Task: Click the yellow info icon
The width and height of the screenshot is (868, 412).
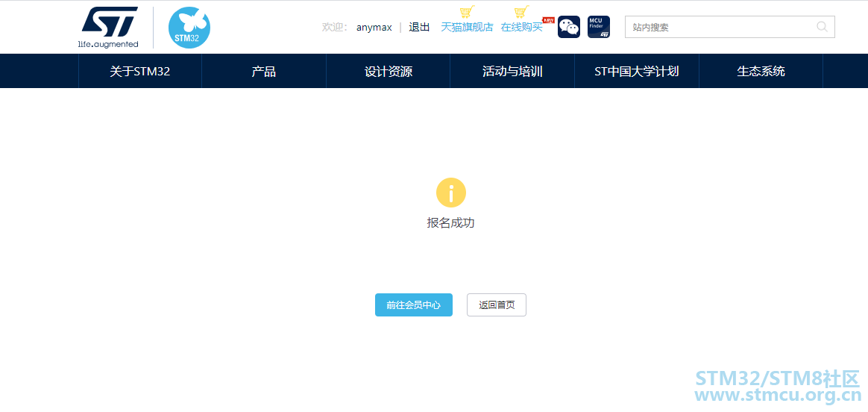Action: point(450,193)
